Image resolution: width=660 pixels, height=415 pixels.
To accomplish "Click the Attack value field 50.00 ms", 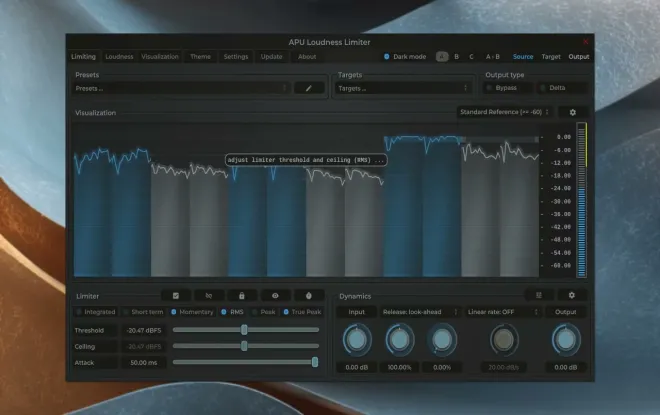I will coord(144,362).
